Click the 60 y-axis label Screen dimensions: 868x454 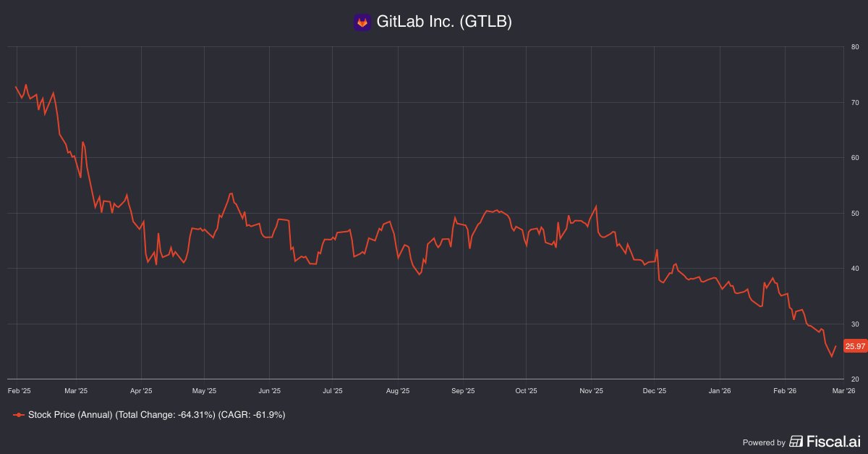pos(855,158)
